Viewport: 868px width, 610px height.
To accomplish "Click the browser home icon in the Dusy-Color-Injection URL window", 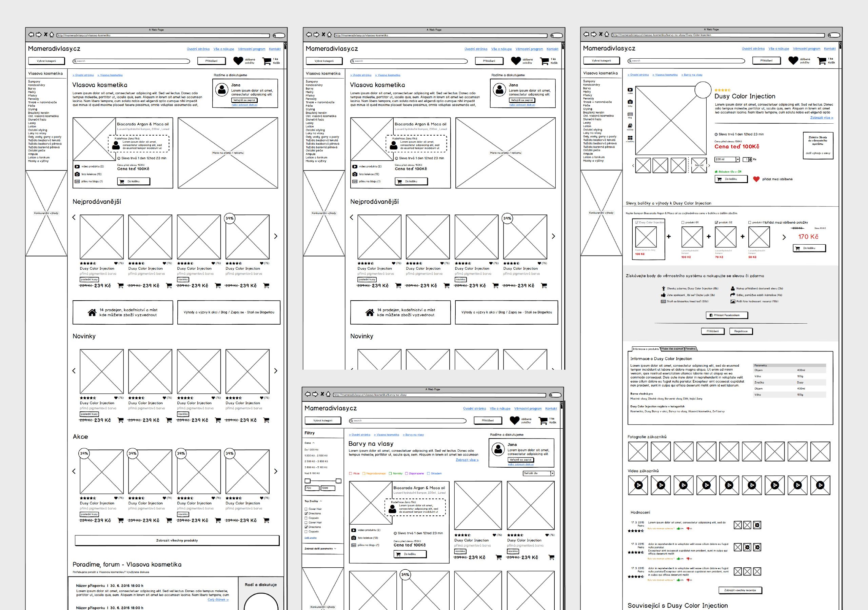I will pyautogui.click(x=607, y=34).
